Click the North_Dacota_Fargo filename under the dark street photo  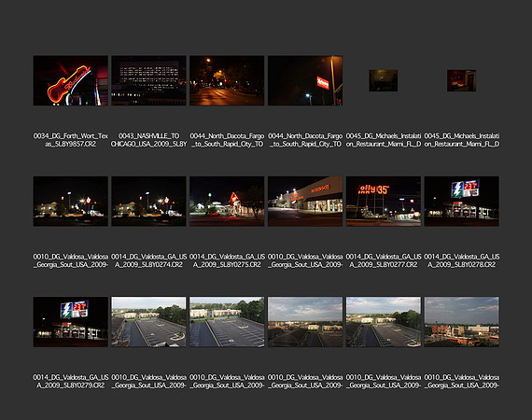point(227,140)
